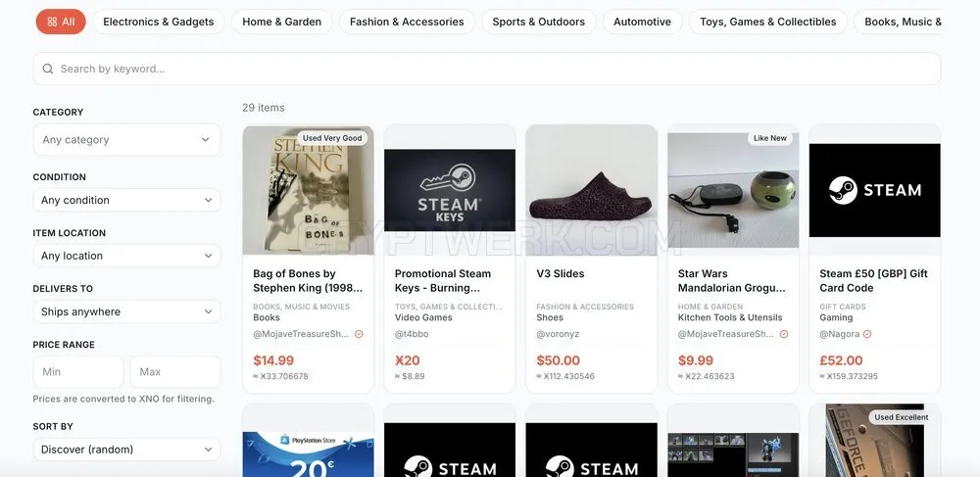
Task: Open the Any category dropdown
Action: pyautogui.click(x=126, y=140)
